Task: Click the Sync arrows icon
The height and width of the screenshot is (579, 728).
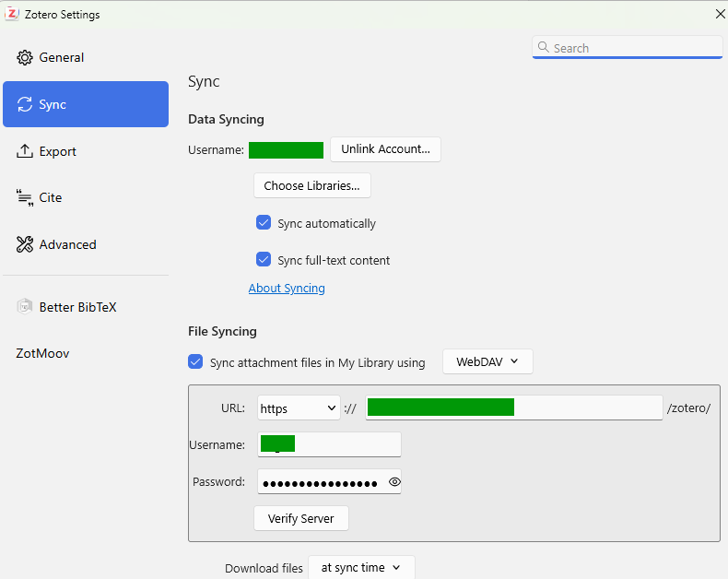Action: pos(25,104)
